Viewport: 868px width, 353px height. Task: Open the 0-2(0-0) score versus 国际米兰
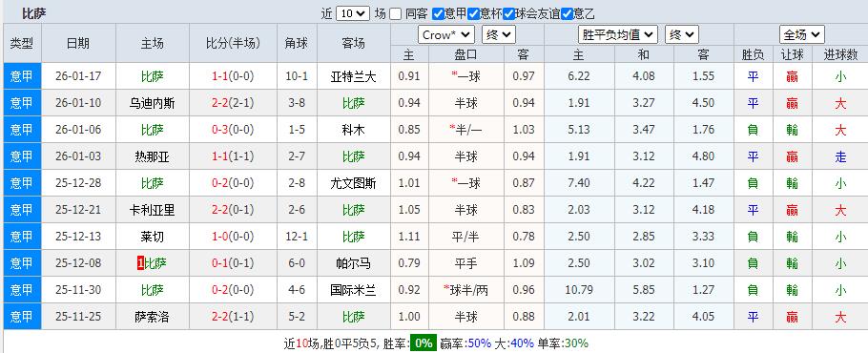pos(233,290)
